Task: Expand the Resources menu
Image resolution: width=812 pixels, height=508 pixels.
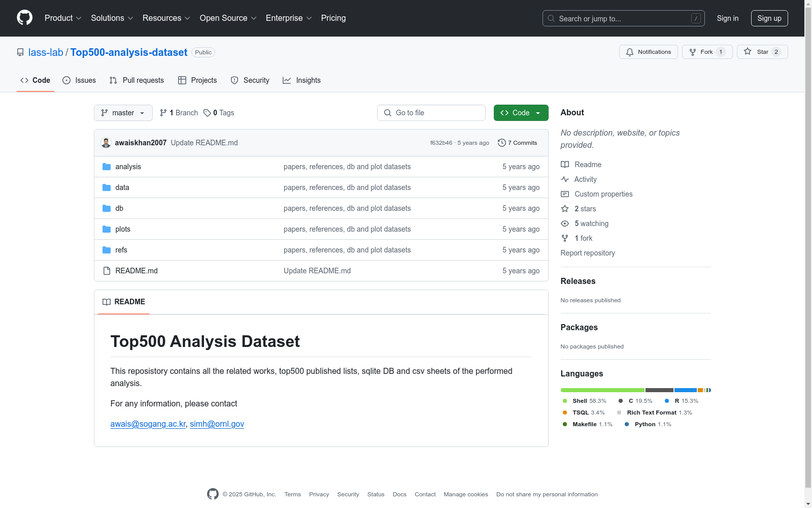Action: pyautogui.click(x=166, y=18)
